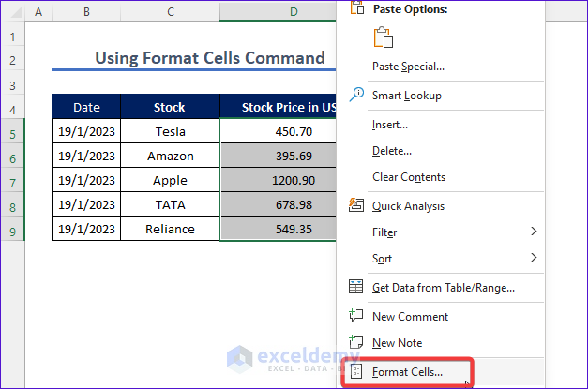The image size is (588, 389).
Task: Choose Delete from the context menu
Action: click(390, 151)
